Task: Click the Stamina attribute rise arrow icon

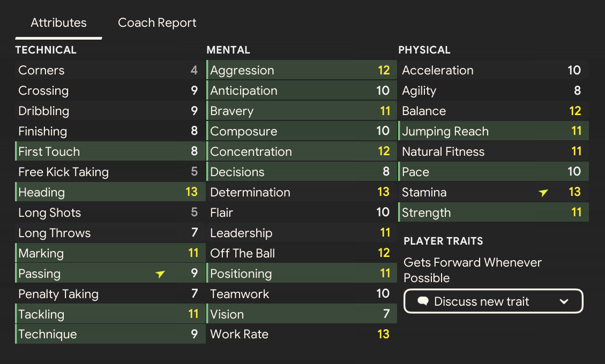Action: 544,193
